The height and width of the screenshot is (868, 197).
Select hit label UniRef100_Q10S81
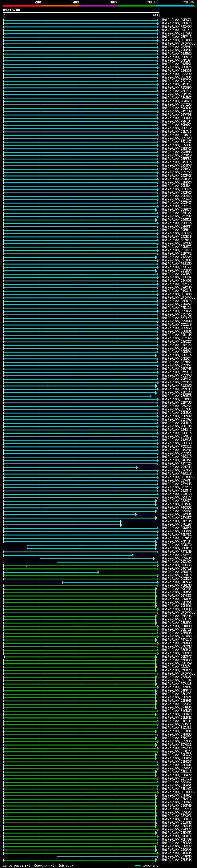pos(177,514)
